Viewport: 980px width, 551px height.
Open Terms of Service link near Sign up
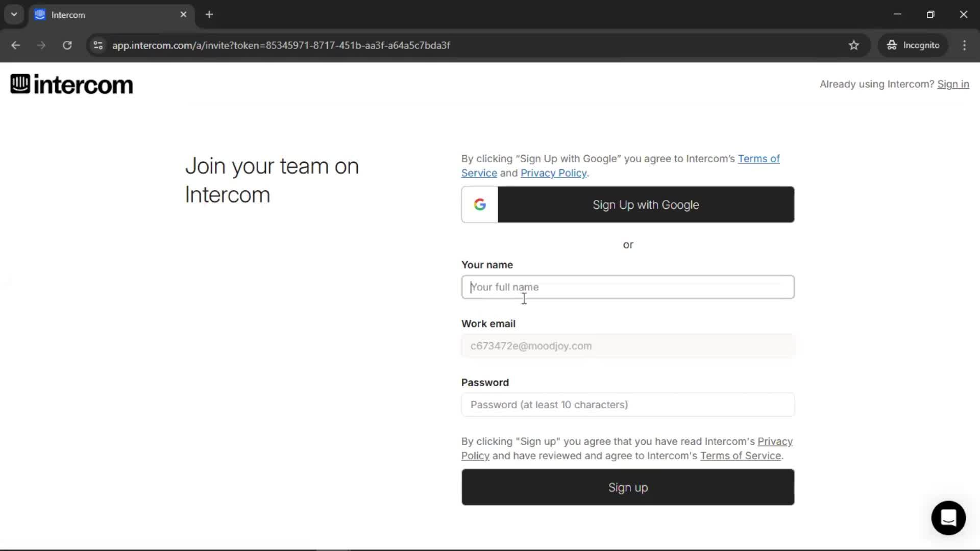coord(740,456)
